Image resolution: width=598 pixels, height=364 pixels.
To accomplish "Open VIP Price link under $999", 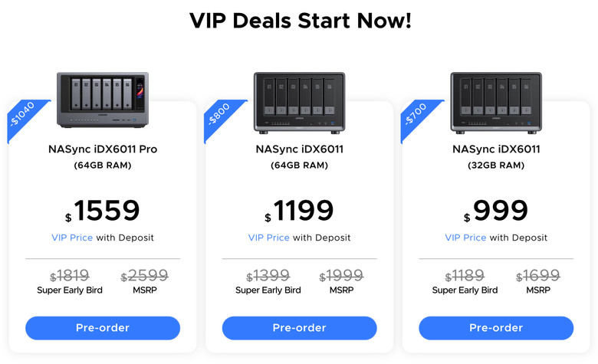I will tap(465, 238).
